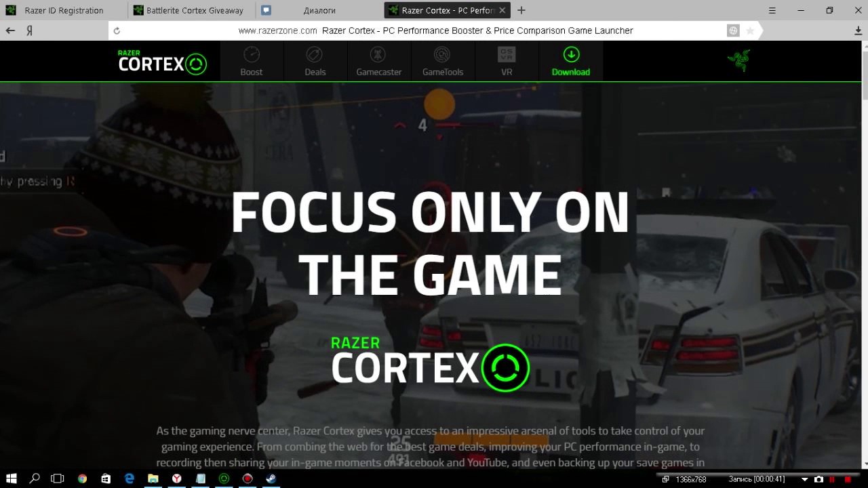Open Microsoft Edge from the taskbar
The width and height of the screenshot is (868, 488).
point(130,479)
